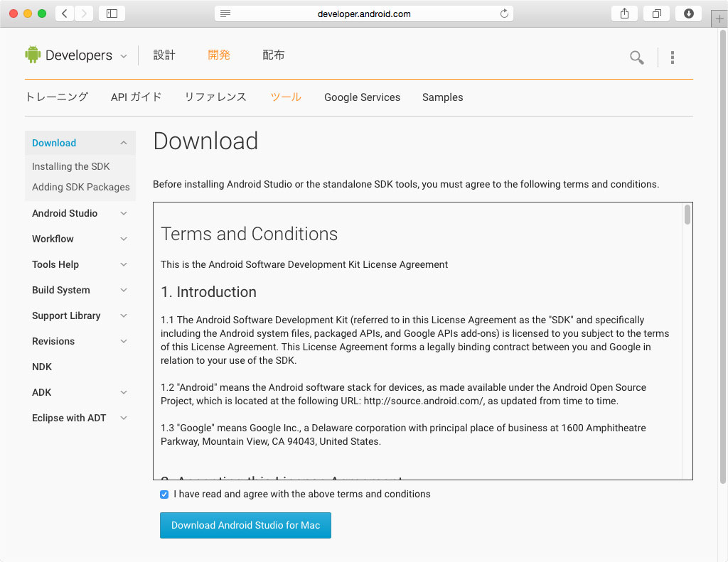This screenshot has height=562, width=728.
Task: Open the Google Services tab
Action: (362, 97)
